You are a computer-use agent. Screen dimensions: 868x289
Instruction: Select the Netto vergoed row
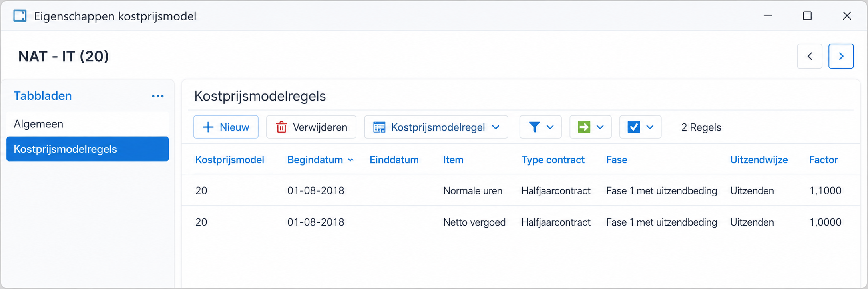(x=521, y=222)
